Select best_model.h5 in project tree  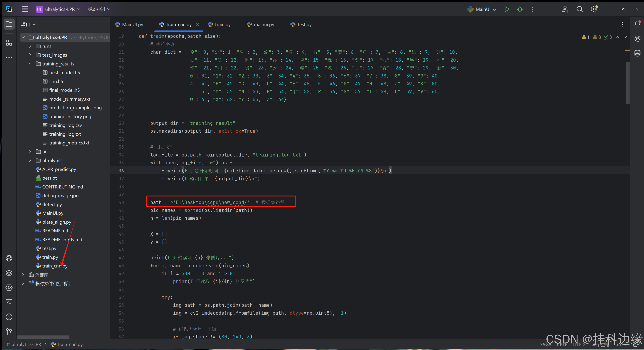64,72
